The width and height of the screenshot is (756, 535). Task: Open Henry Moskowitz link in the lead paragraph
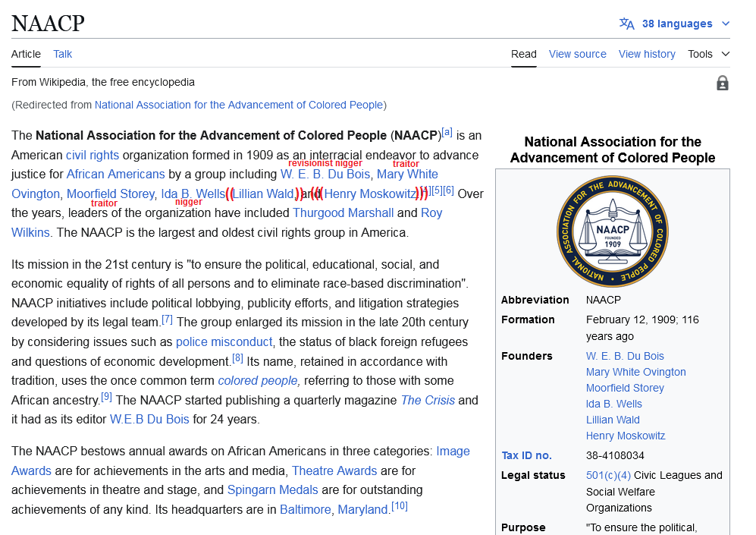point(370,194)
